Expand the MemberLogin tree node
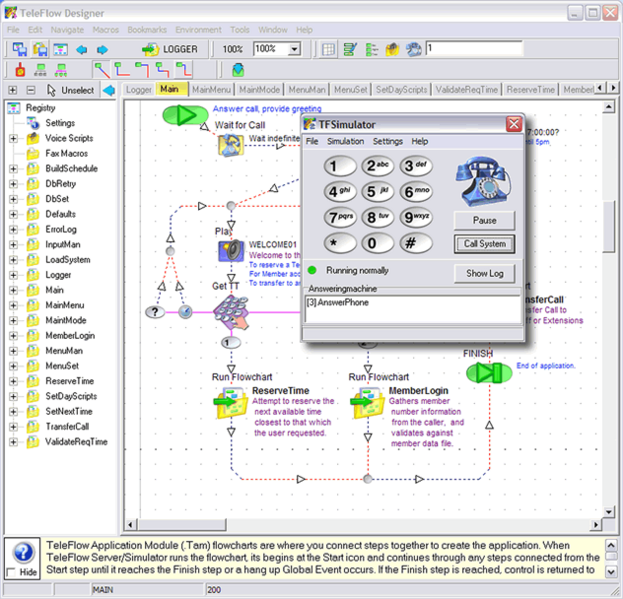 pos(13,336)
